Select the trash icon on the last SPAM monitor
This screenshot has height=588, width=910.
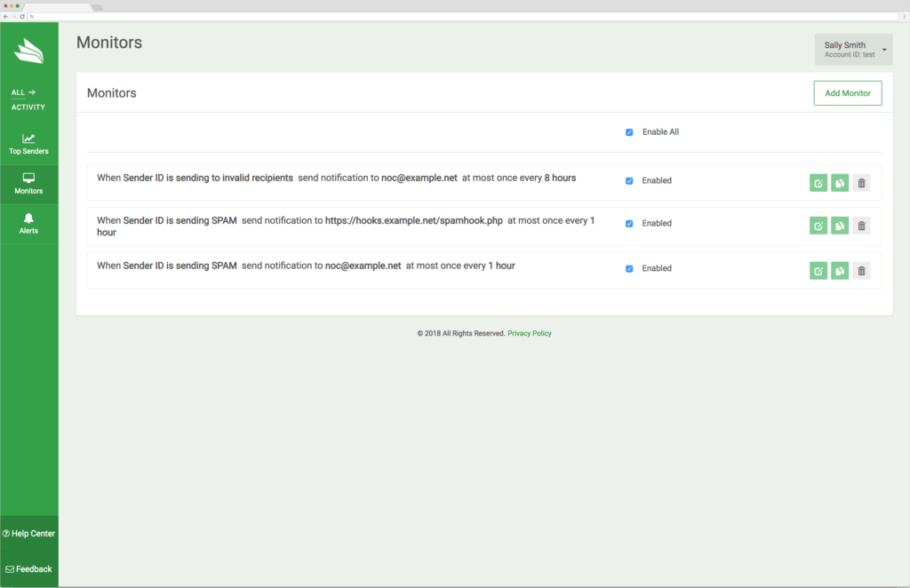tap(861, 270)
